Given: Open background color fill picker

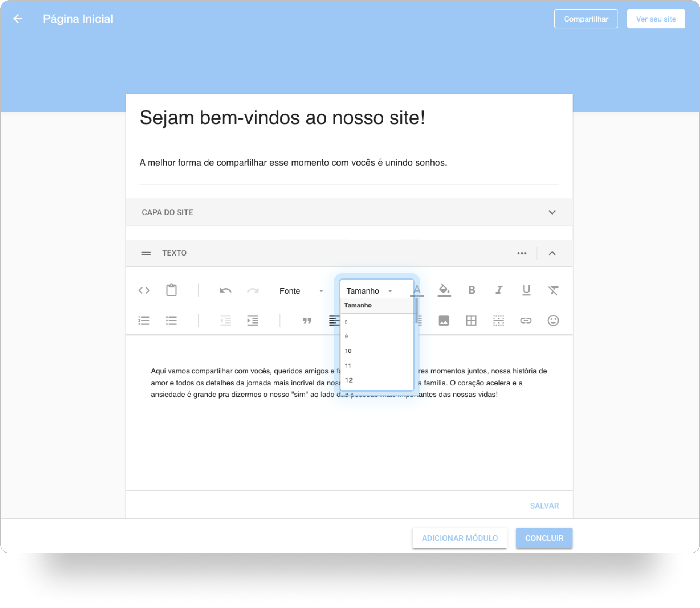Looking at the screenshot, I should coord(444,290).
